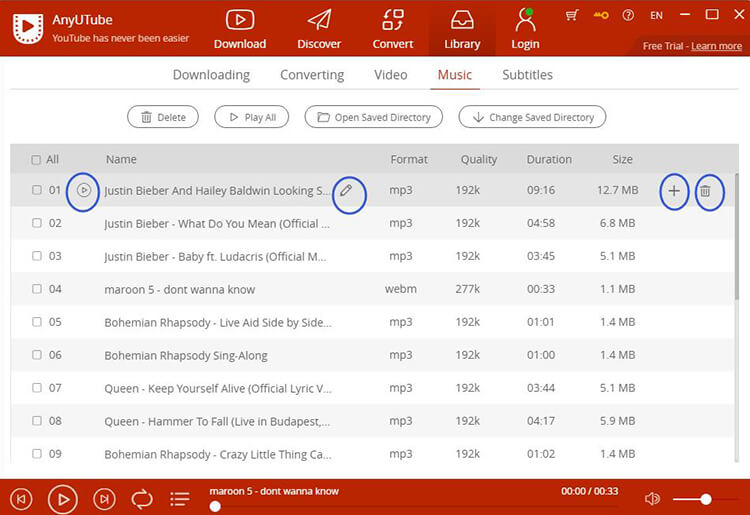Click the Name column header
The image size is (750, 515).
pyautogui.click(x=121, y=159)
